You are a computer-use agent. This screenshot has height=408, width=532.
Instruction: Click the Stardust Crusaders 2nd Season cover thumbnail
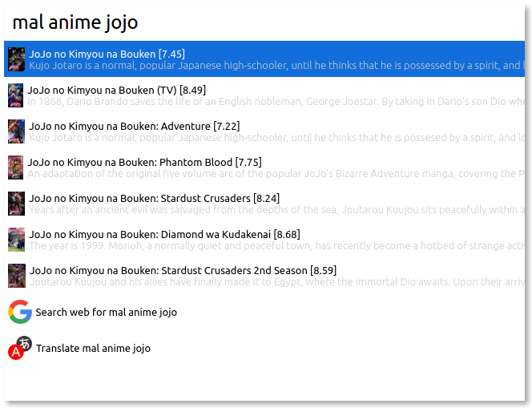click(x=17, y=276)
